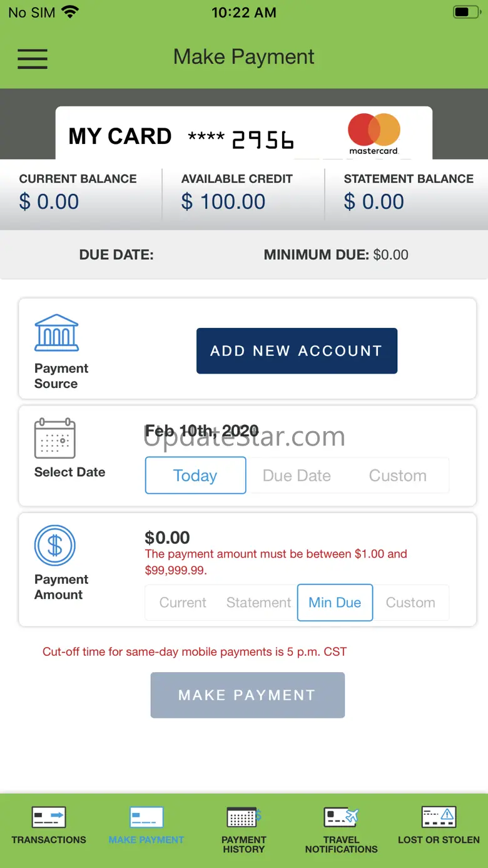488x868 pixels.
Task: Select Due Date payment date option
Action: 297,476
